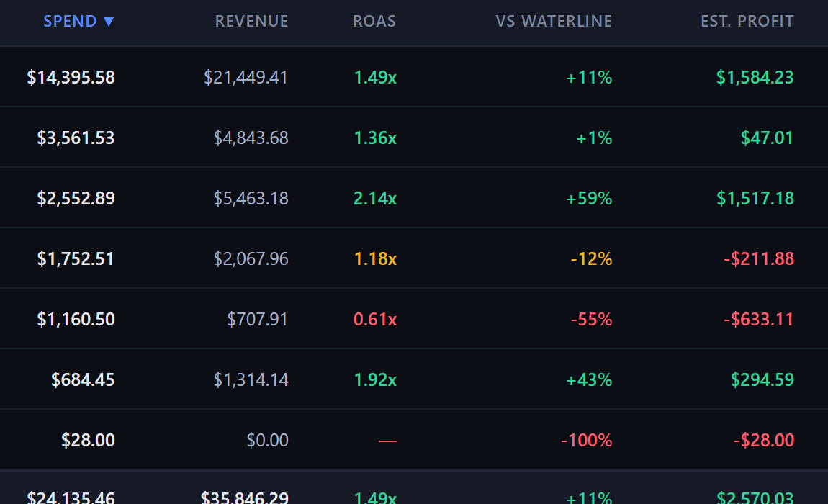Sort by the EST. PROFIT column header
This screenshot has height=504, width=828.
[747, 21]
